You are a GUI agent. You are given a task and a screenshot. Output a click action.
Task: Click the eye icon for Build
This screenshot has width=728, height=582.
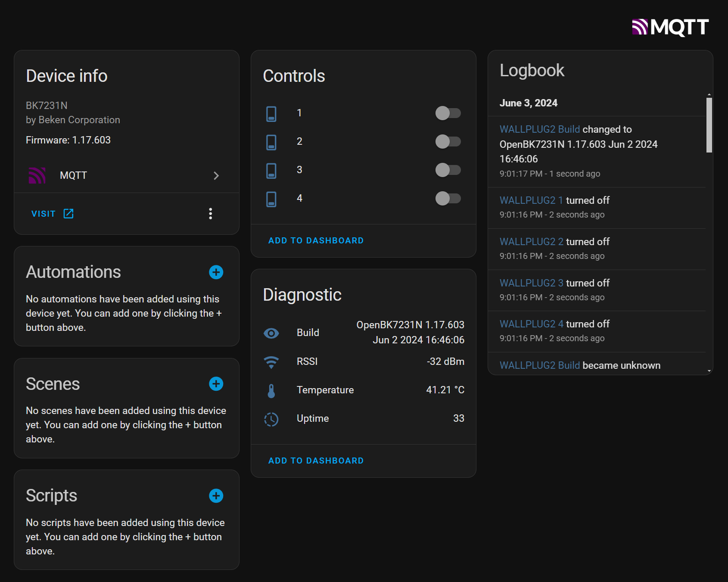pos(271,333)
